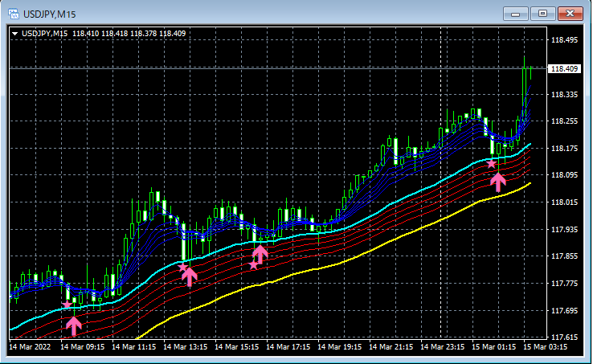Image resolution: width=593 pixels, height=364 pixels.
Task: Click the 14 Mar 15:15 time label
Action: point(236,347)
